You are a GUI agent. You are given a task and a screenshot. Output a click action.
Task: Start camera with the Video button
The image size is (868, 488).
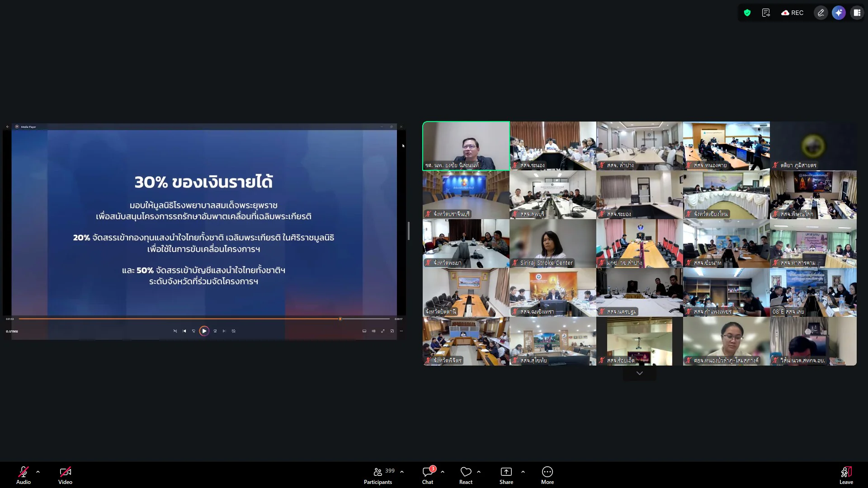[65, 475]
